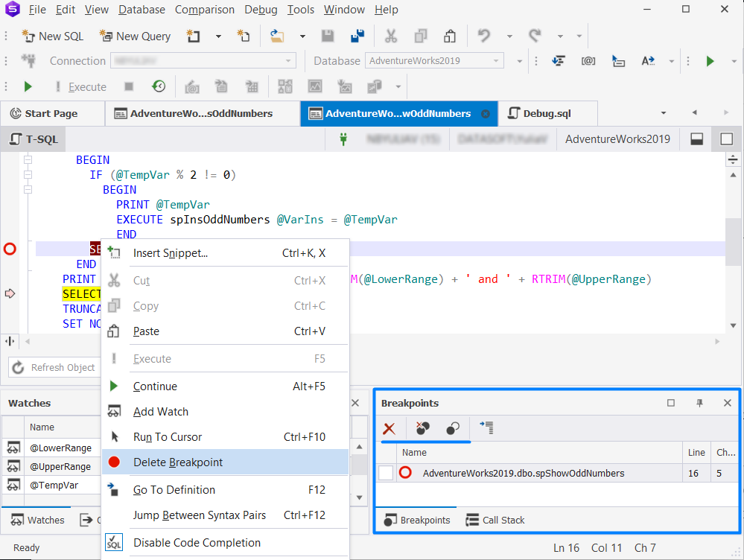The image size is (744, 560).
Task: Click the editor vertical scrollbar thumb
Action: 733,242
